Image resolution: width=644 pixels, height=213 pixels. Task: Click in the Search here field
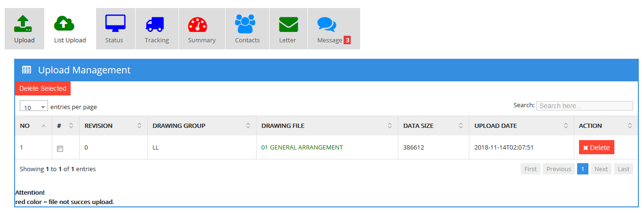584,106
